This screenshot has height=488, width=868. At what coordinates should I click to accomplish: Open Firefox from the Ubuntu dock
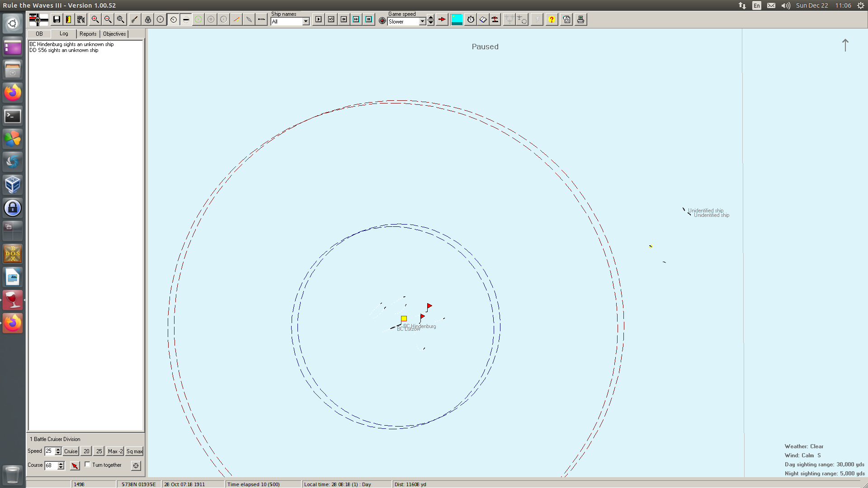tap(13, 93)
